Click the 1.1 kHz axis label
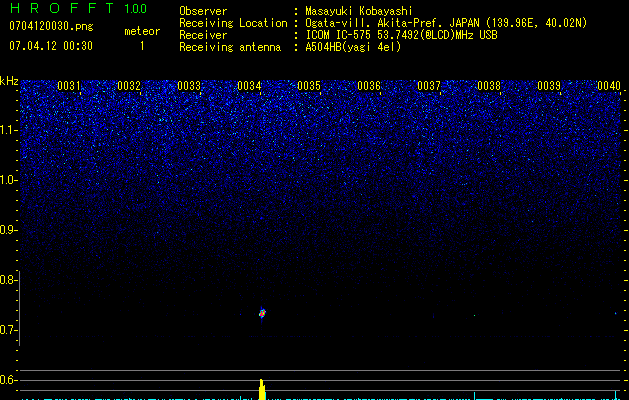This screenshot has height=400, width=629. [x=8, y=130]
